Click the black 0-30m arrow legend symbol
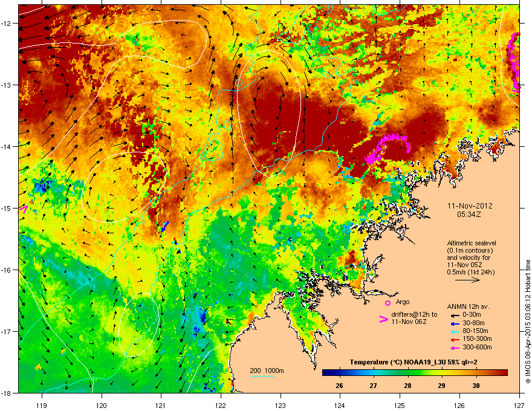 (455, 315)
